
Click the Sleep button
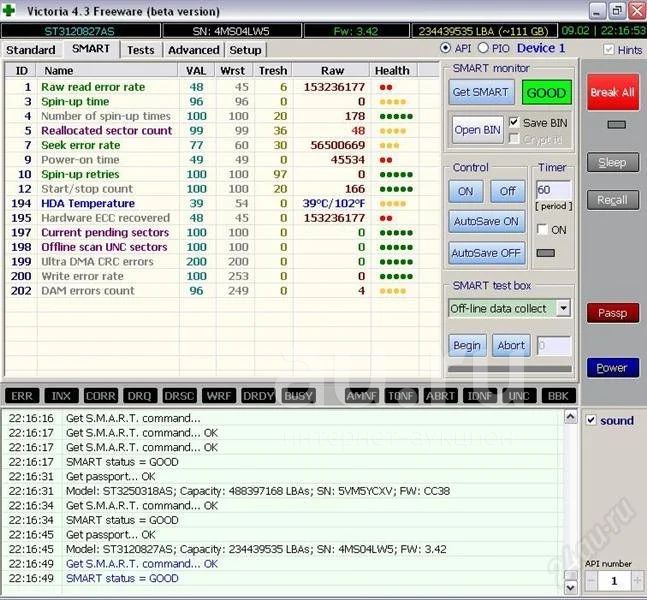click(x=613, y=163)
